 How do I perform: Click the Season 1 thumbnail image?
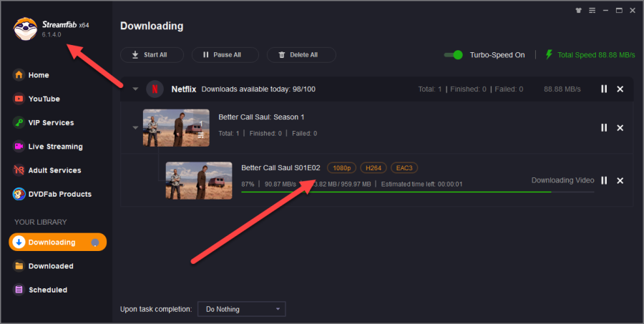tap(176, 128)
